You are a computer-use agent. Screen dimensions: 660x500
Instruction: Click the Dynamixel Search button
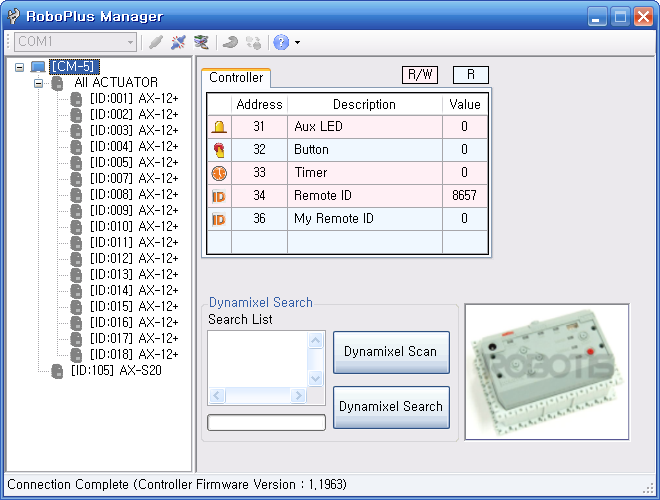tap(391, 407)
